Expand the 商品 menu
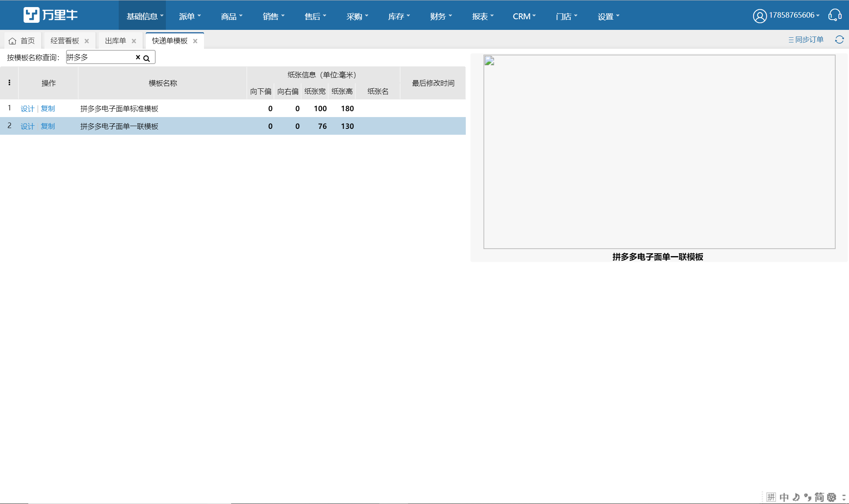This screenshot has width=849, height=504. (232, 16)
